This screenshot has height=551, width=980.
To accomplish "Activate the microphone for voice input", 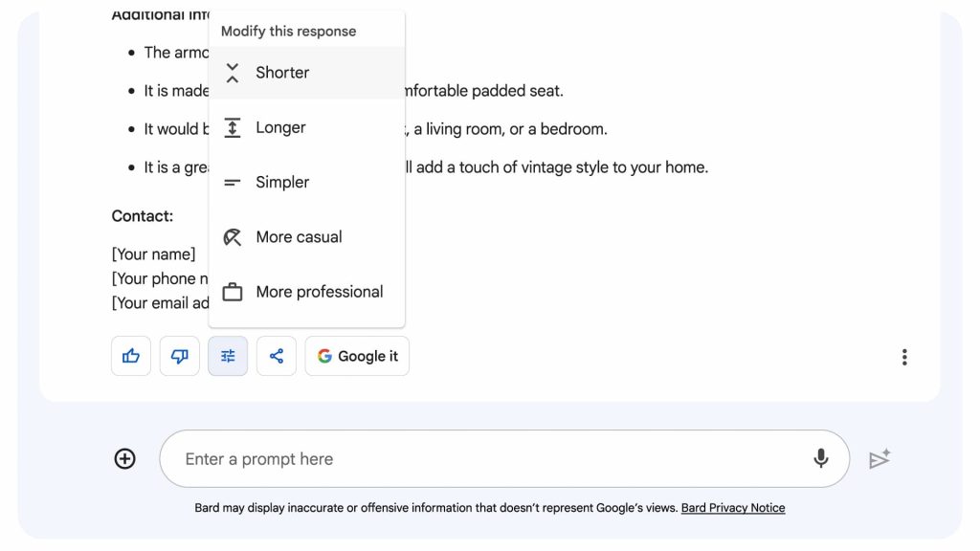I will [820, 459].
